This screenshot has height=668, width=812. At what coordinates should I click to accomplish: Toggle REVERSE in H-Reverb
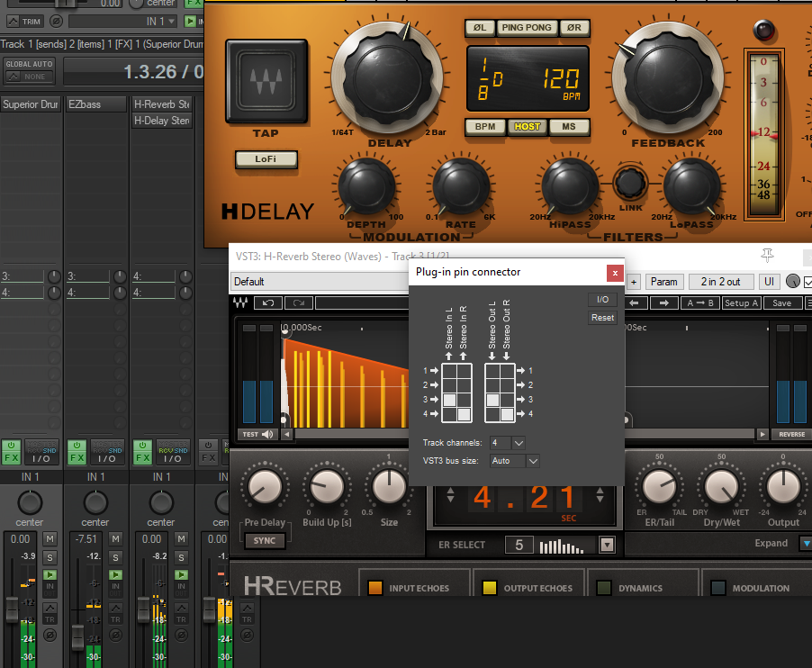[792, 434]
